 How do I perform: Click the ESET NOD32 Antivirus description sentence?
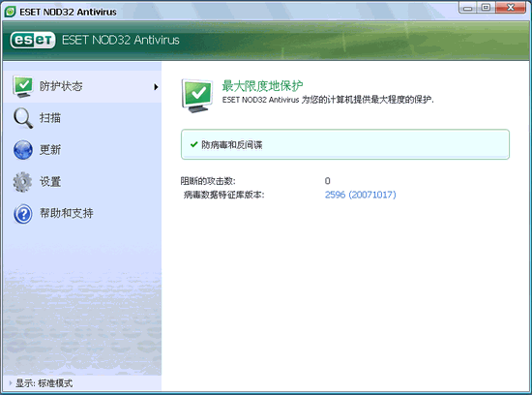click(x=328, y=100)
